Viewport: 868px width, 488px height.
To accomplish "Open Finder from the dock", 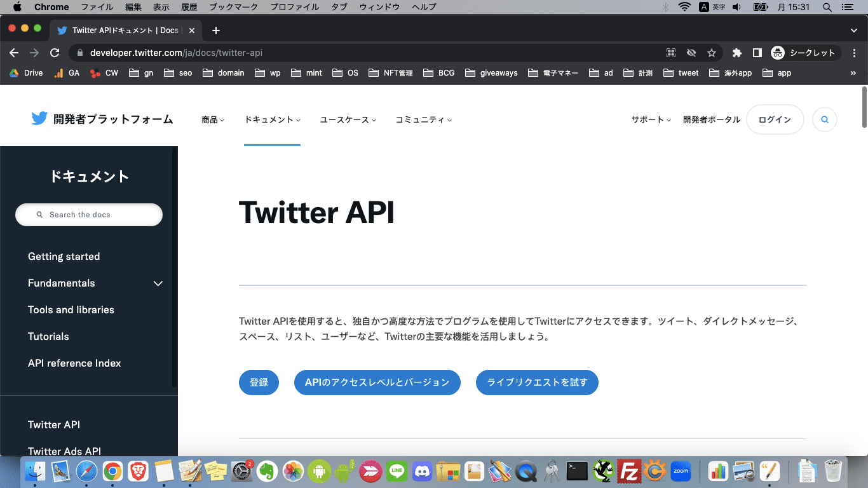I will coord(34,471).
